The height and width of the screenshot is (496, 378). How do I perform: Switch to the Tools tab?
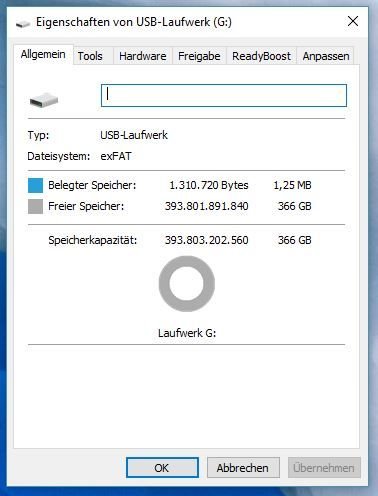90,56
